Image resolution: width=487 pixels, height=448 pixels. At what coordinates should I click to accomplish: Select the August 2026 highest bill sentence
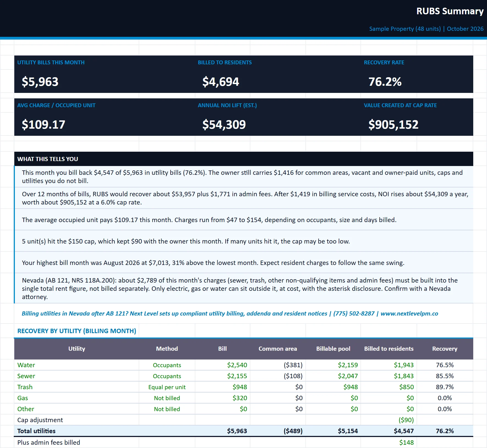pos(213,263)
